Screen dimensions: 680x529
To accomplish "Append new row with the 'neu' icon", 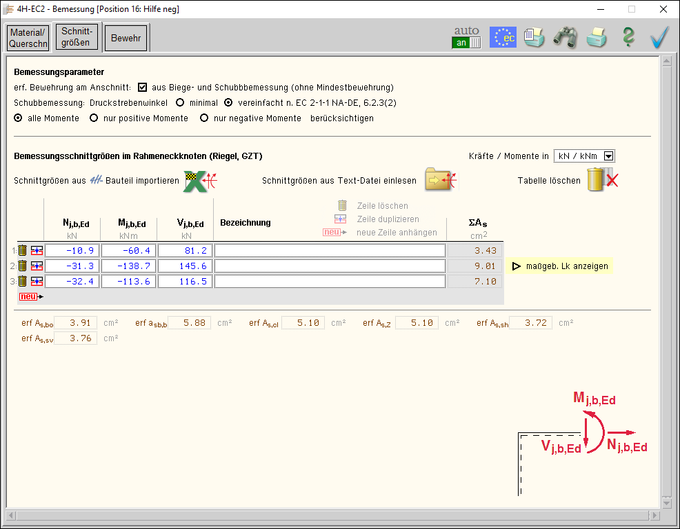I will (30, 297).
